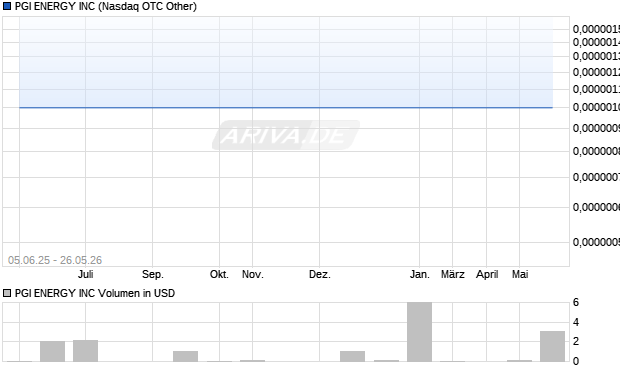
Task: Click the Mai axis label
Action: coord(520,274)
